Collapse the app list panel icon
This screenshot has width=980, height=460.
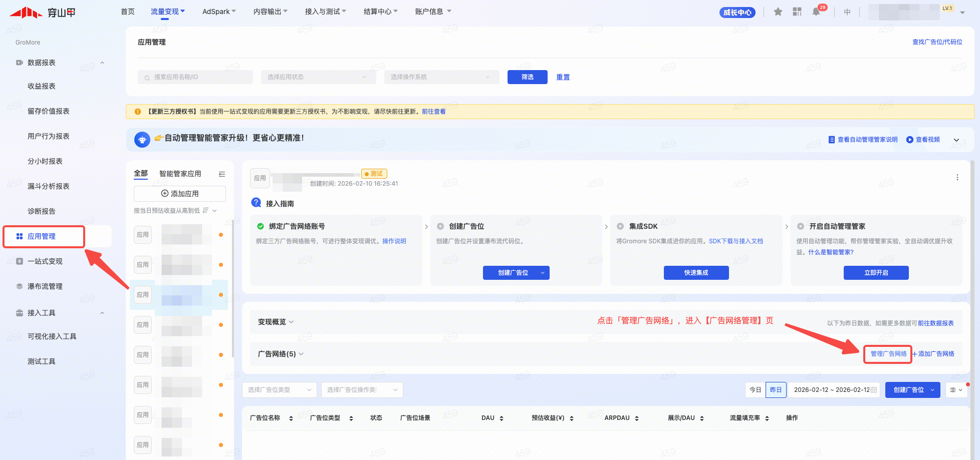pos(222,174)
